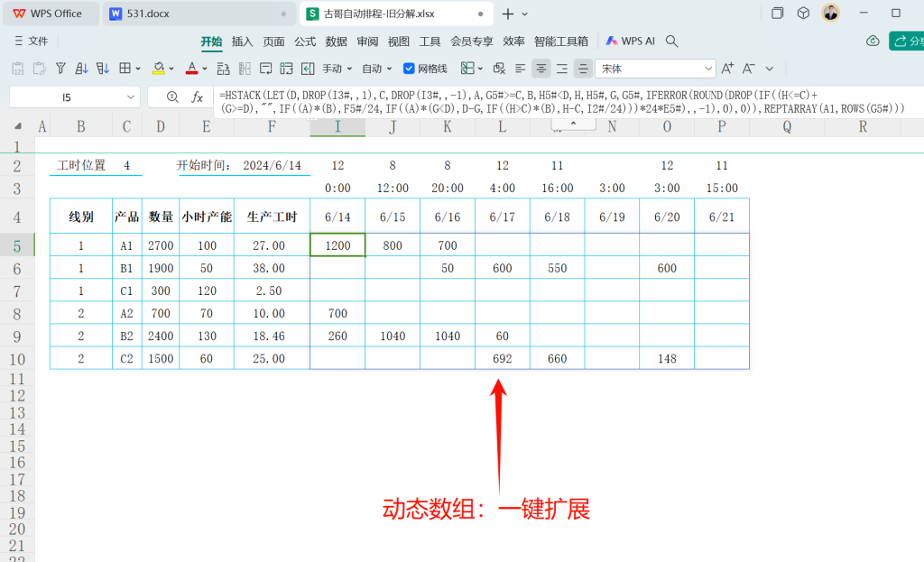This screenshot has height=562, width=924.
Task: Click the green share button
Action: pyautogui.click(x=908, y=41)
